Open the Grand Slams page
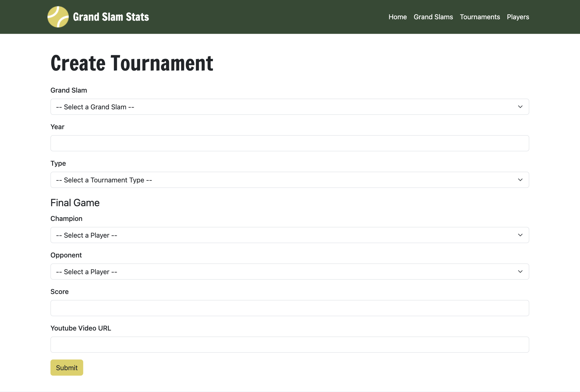This screenshot has width=580, height=392. click(x=433, y=17)
